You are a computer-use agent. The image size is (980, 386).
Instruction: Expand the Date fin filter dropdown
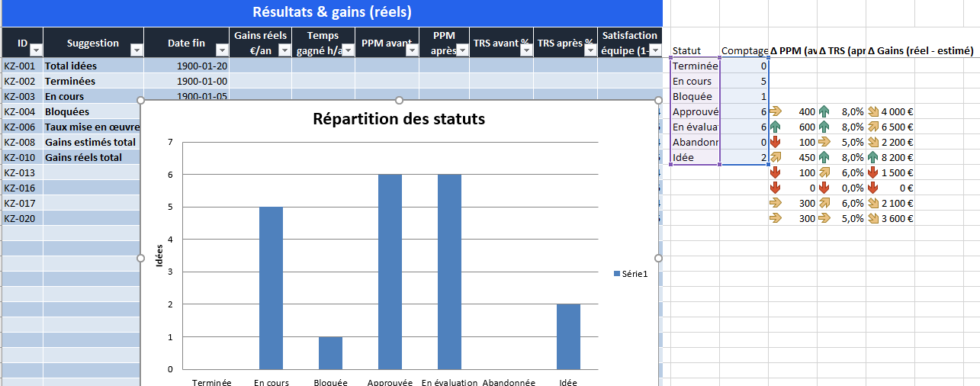[x=222, y=50]
